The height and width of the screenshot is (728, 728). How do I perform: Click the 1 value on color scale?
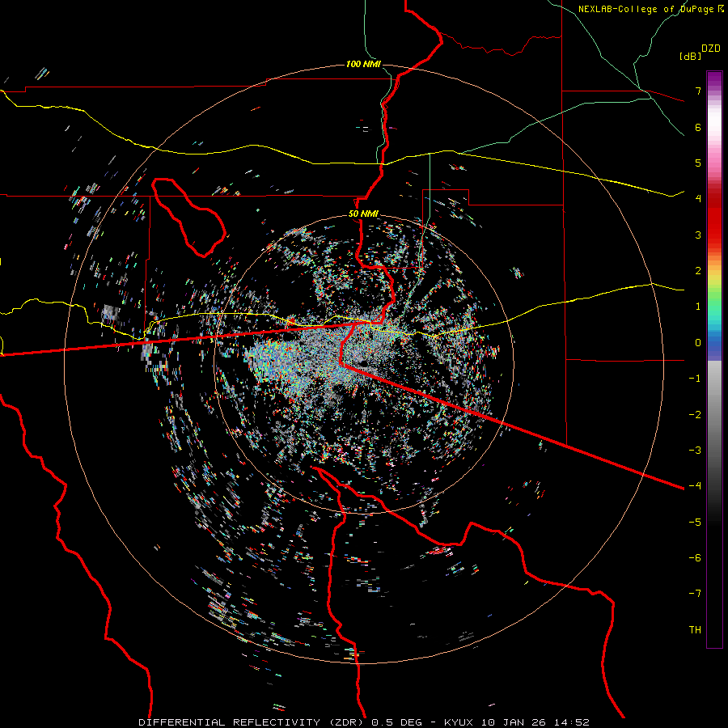(x=698, y=307)
